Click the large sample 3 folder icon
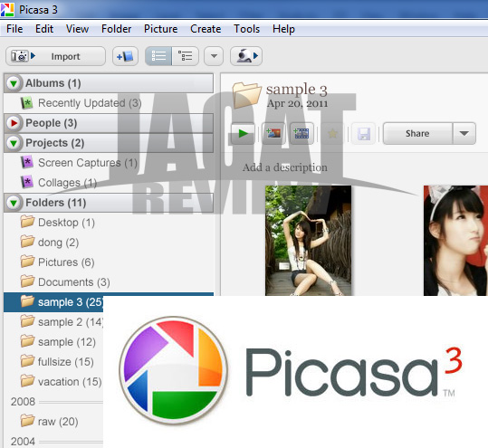488x448 pixels. (247, 95)
